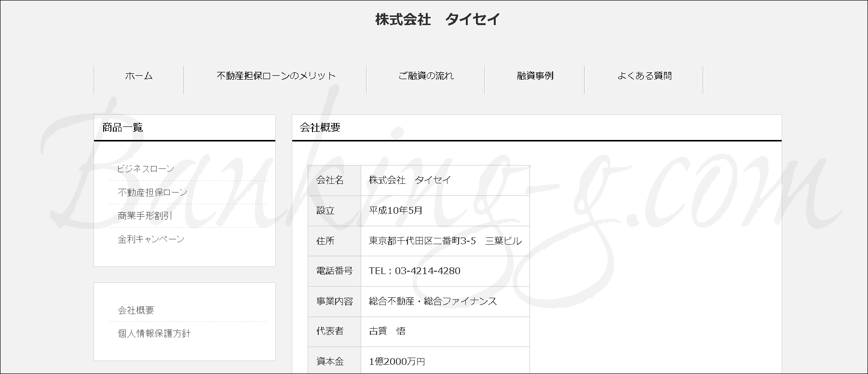868x374 pixels.
Task: Click the 総合不動産・総合ファイナンス business description
Action: [x=433, y=301]
